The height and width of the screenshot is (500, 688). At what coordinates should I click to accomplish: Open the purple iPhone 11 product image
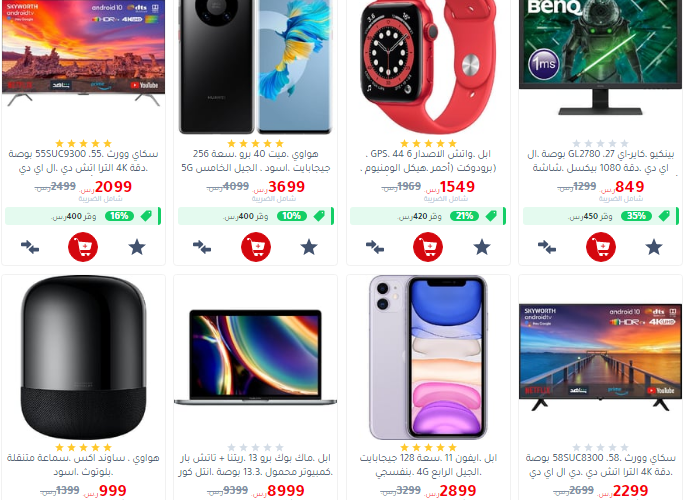428,357
